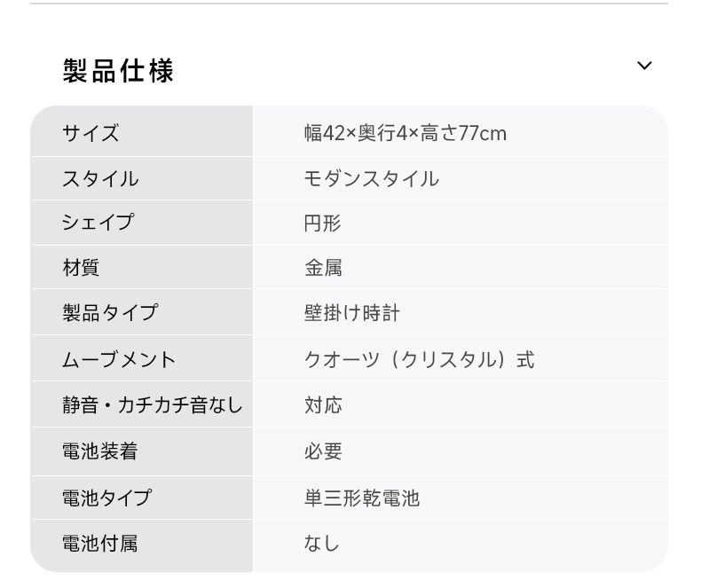
Task: Select the 電池装着 label
Action: (100, 451)
